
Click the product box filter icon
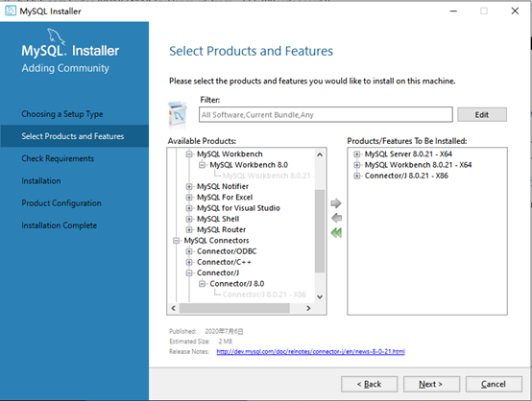[178, 114]
